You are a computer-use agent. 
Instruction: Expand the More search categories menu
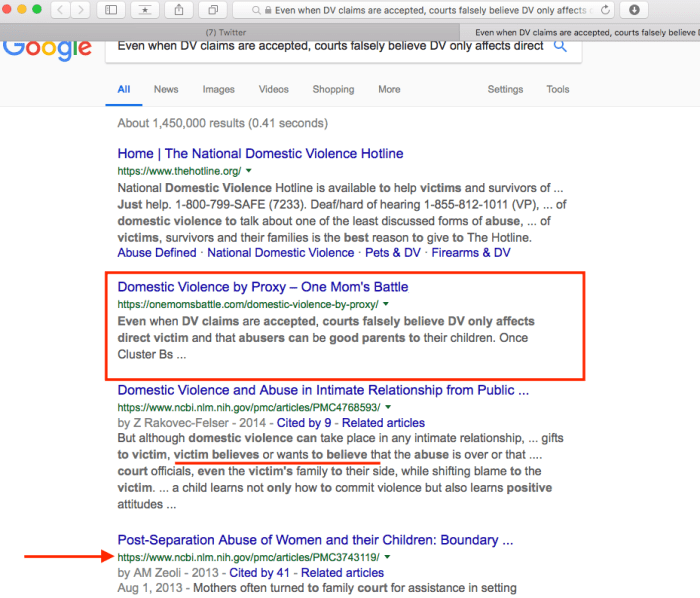[x=389, y=89]
